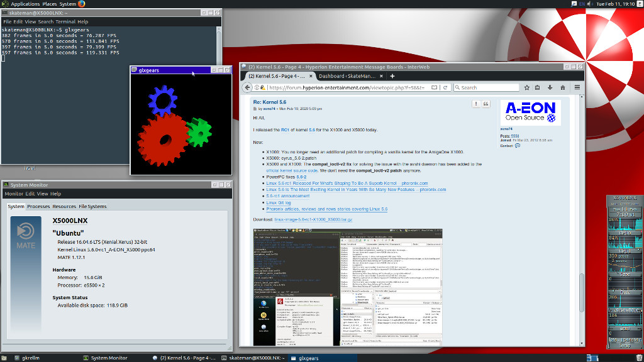This screenshot has width=644, height=362.
Task: Open the official kernel source code link
Action: click(x=292, y=171)
